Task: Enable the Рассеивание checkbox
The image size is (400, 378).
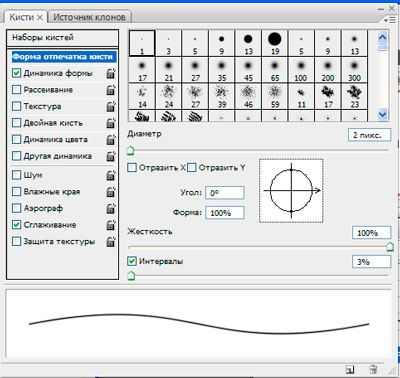Action: [x=16, y=90]
